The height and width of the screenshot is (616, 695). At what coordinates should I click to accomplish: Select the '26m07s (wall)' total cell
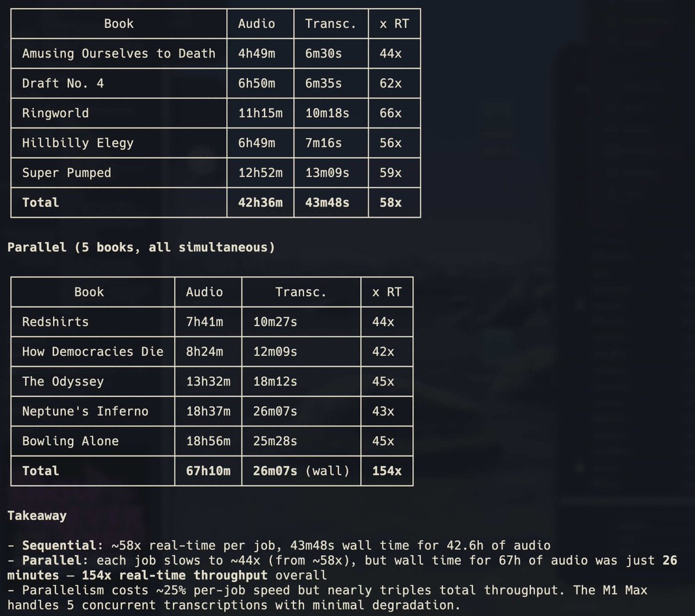coord(301,471)
